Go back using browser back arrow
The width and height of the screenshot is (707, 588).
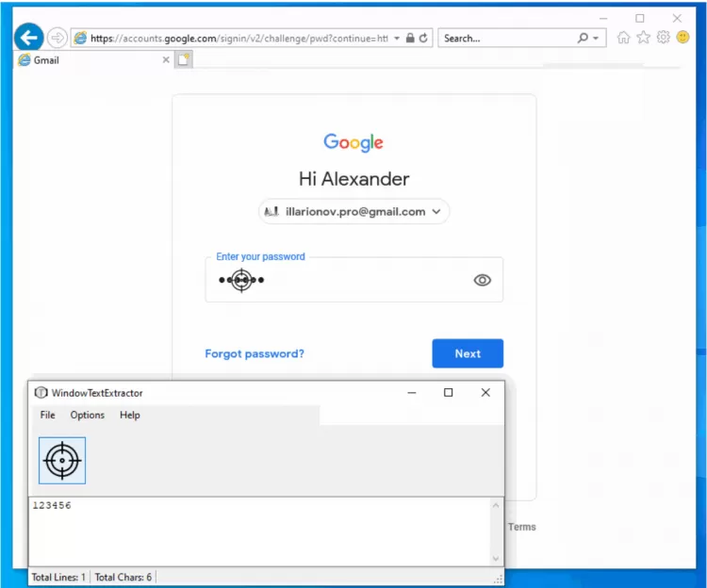click(x=29, y=38)
